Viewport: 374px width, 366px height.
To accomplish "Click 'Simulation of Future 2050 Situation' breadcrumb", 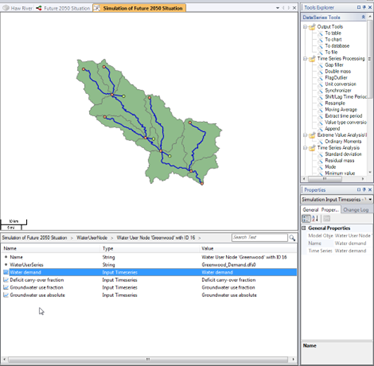I will pos(35,238).
